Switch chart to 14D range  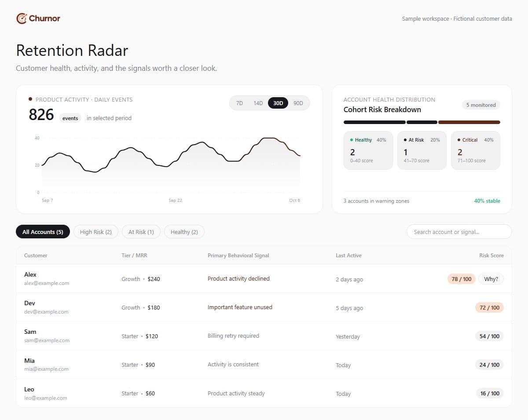(258, 103)
